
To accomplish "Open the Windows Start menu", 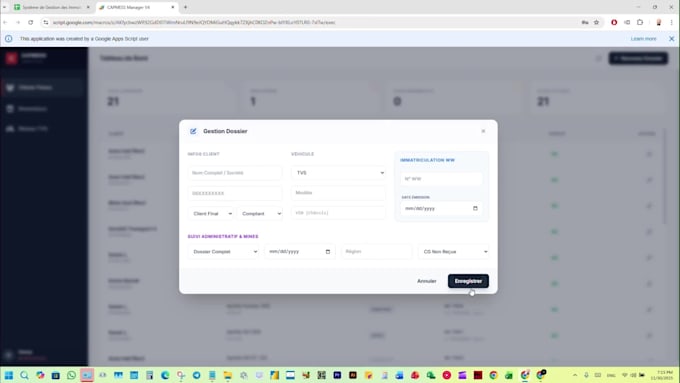I will [9, 375].
